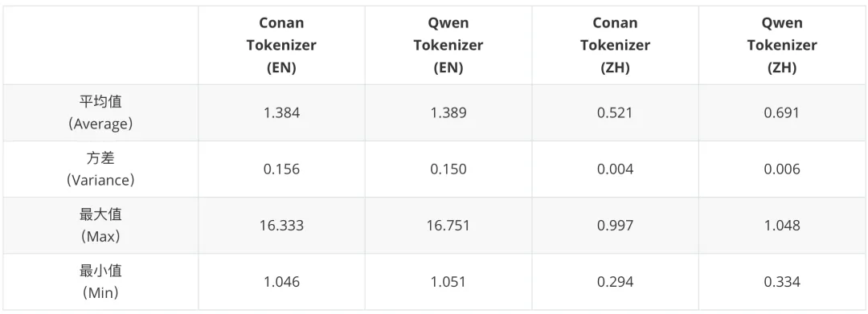Image resolution: width=868 pixels, height=314 pixels.
Task: Select the 平均值 (Average) row label
Action: pos(100,112)
